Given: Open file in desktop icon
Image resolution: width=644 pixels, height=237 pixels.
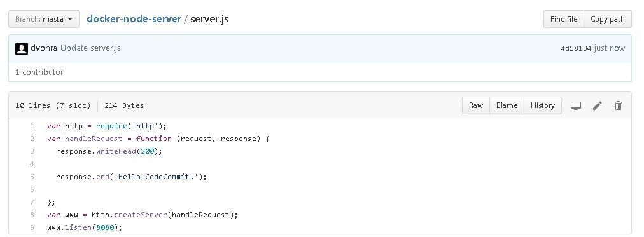Looking at the screenshot, I should 576,105.
